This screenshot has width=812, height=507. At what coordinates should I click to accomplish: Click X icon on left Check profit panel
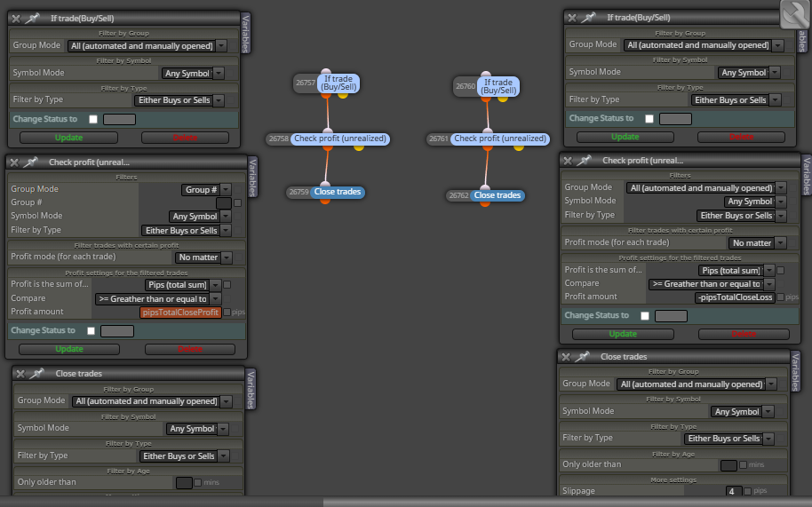click(x=14, y=162)
